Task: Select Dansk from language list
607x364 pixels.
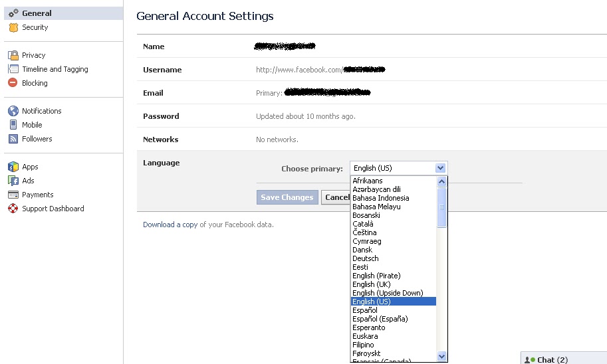Action: point(394,250)
